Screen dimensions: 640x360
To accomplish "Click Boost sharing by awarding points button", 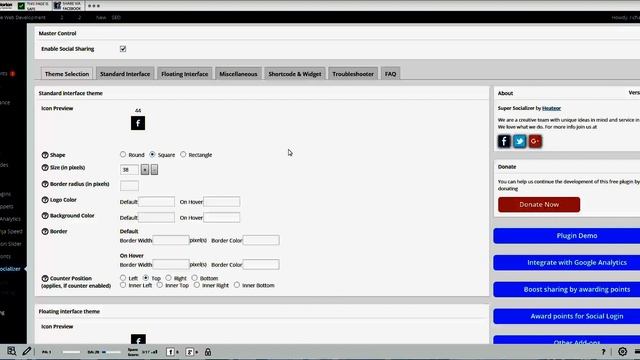I will pyautogui.click(x=567, y=289).
